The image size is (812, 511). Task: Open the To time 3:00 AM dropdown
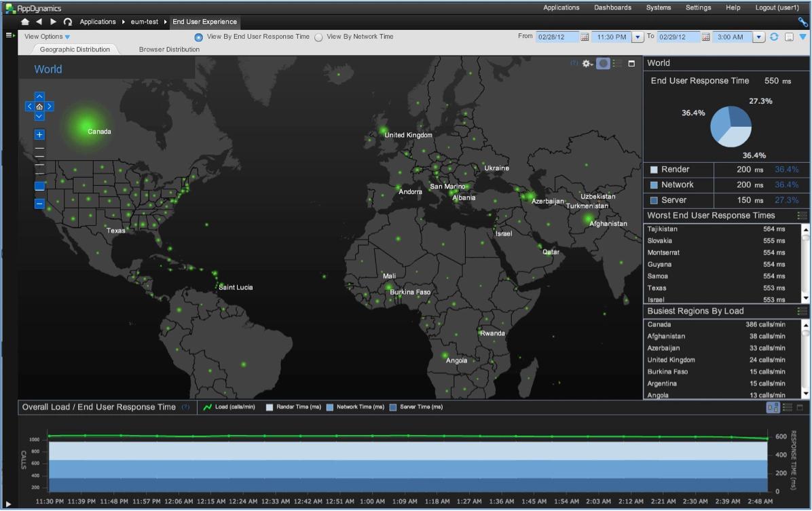[759, 37]
